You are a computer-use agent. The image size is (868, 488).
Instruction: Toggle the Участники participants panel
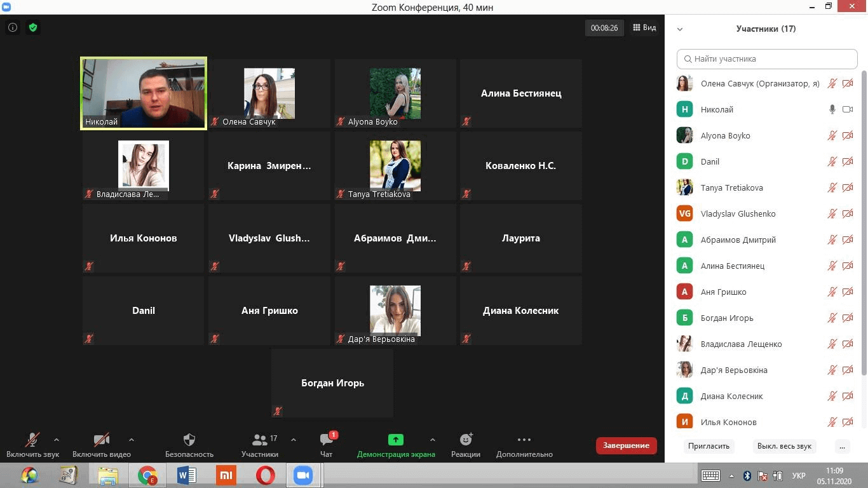click(260, 445)
